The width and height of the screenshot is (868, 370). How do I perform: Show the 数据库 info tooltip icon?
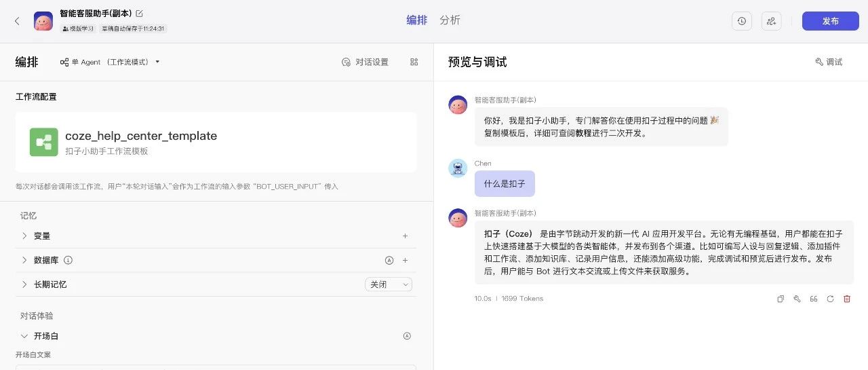pyautogui.click(x=68, y=260)
